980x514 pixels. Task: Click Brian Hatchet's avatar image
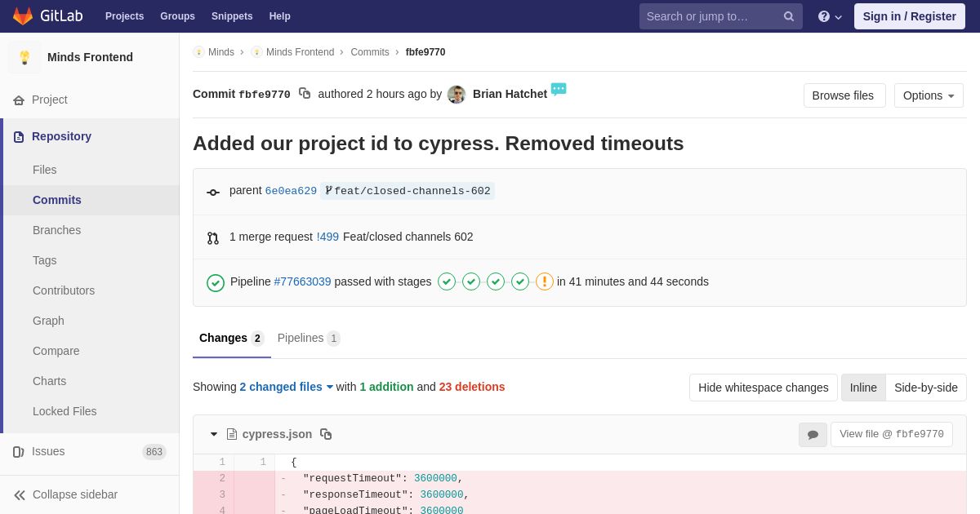tap(457, 95)
